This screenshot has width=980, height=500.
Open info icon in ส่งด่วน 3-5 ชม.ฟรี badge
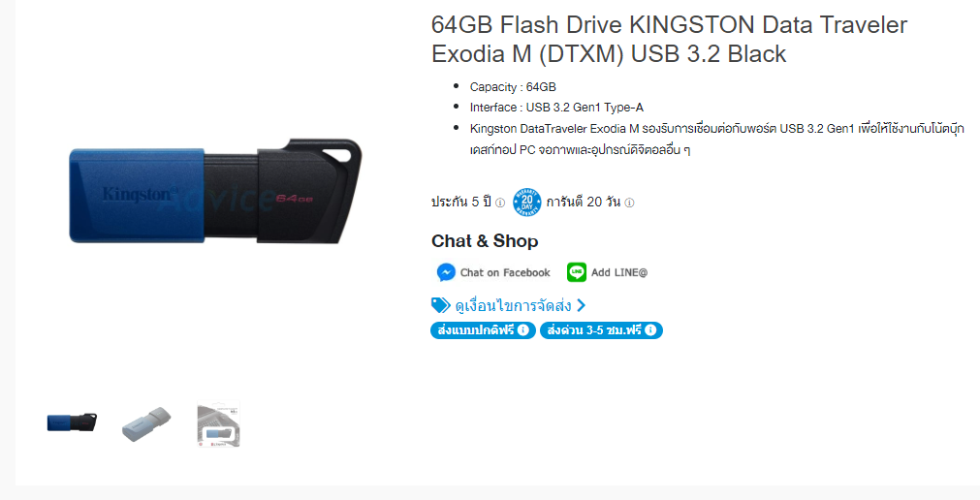click(x=650, y=330)
